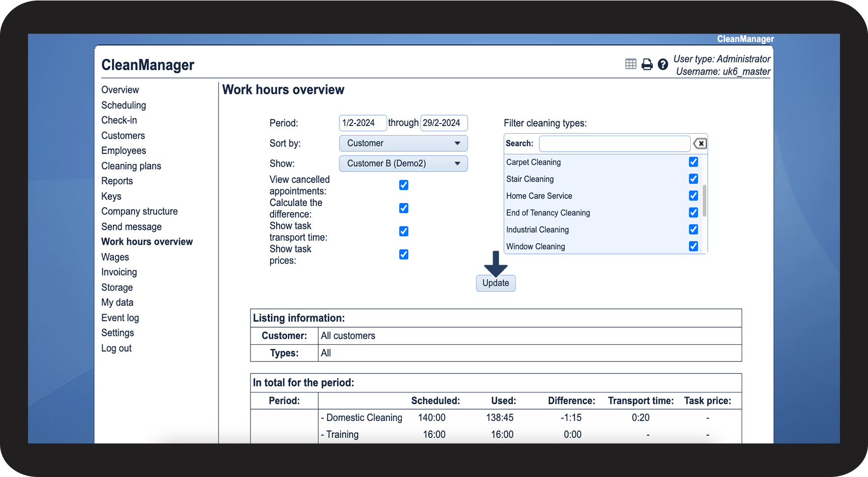Click Log out link
This screenshot has height=477, width=868.
click(116, 348)
